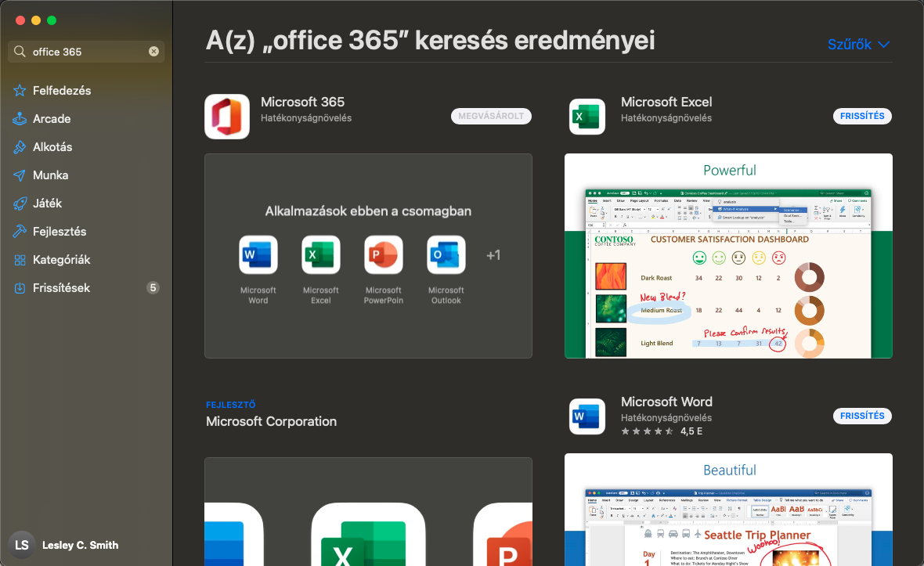924x566 pixels.
Task: Open the Microsoft Word title link
Action: [x=666, y=402]
